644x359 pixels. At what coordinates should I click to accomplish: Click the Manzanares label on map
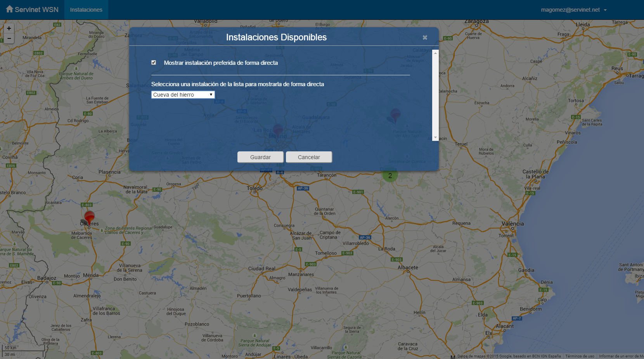click(x=301, y=274)
